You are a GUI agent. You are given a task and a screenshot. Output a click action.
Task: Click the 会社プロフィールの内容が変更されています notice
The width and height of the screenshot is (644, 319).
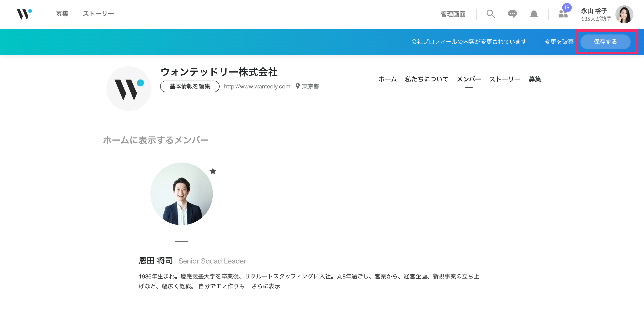coord(469,42)
